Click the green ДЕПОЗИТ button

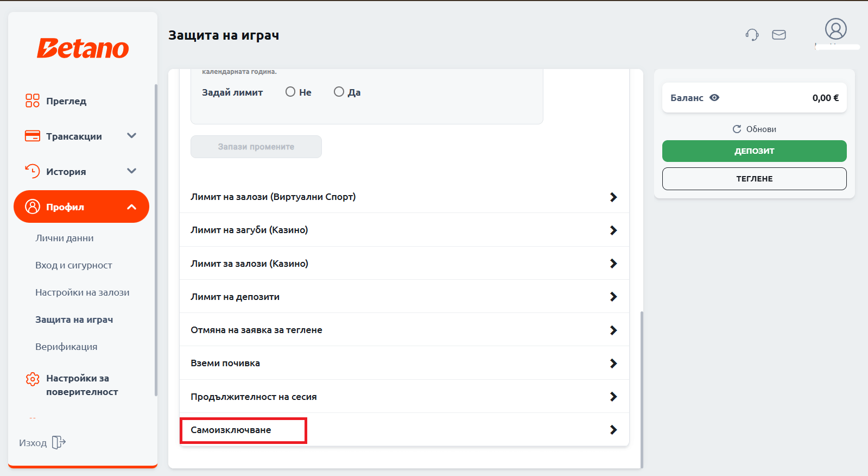(x=755, y=151)
